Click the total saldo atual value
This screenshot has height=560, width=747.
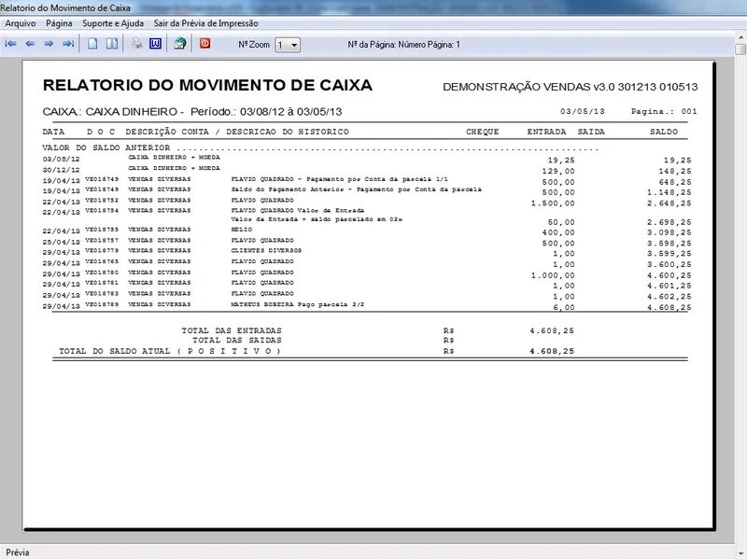[551, 351]
